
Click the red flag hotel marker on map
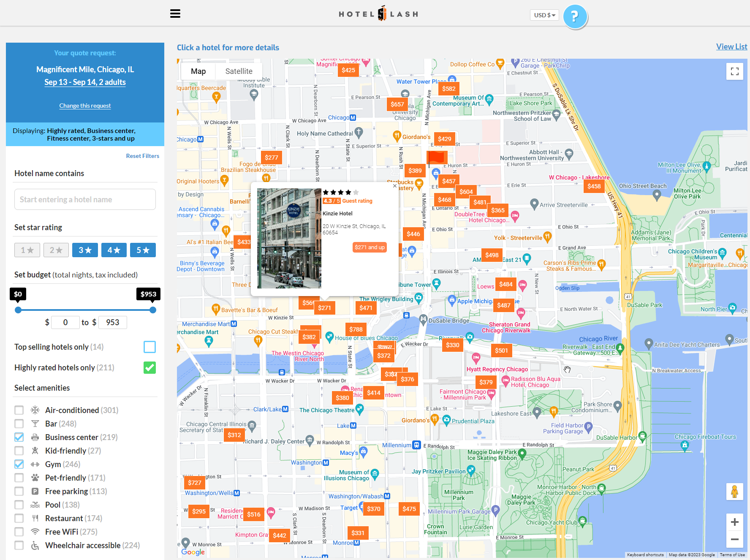point(437,157)
